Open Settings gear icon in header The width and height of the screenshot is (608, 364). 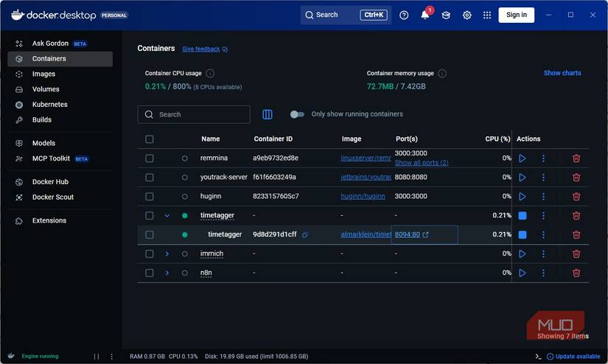(x=467, y=15)
